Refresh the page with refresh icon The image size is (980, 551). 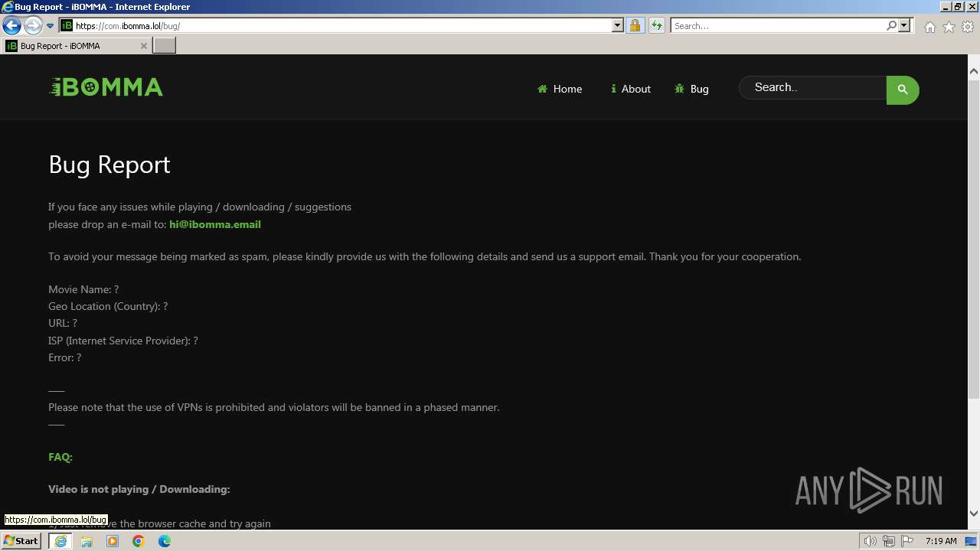[656, 25]
